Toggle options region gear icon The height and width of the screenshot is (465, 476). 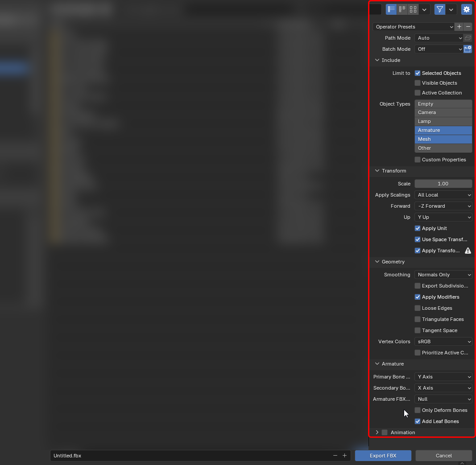click(467, 9)
